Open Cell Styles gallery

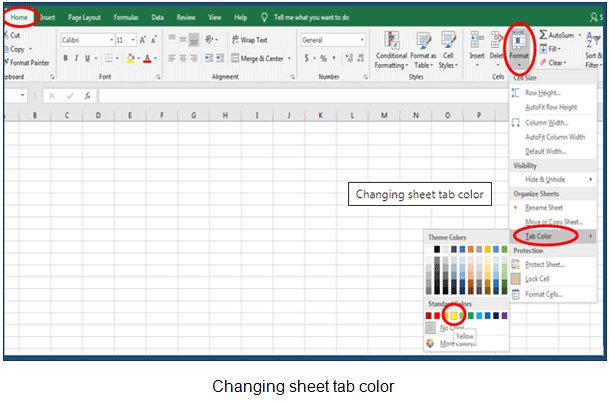click(x=448, y=50)
